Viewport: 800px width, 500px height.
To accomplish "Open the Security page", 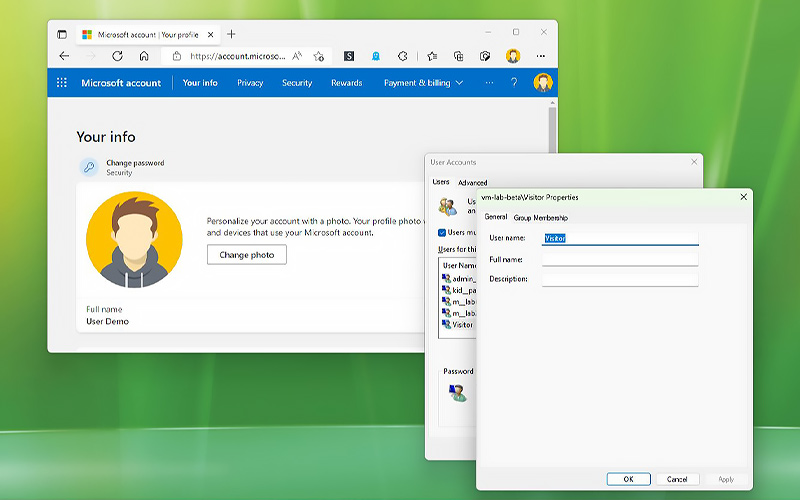I will [297, 83].
